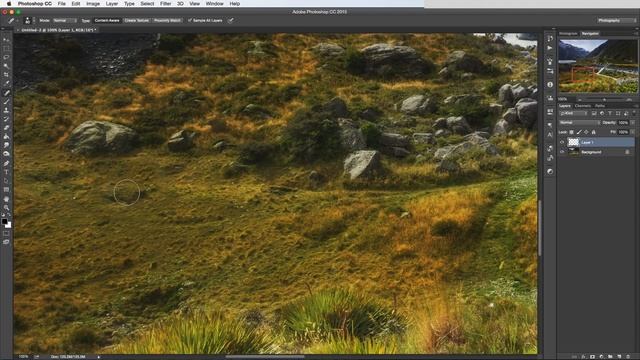The width and height of the screenshot is (640, 360).
Task: Select the Rectangular Marquee tool
Action: 6,48
